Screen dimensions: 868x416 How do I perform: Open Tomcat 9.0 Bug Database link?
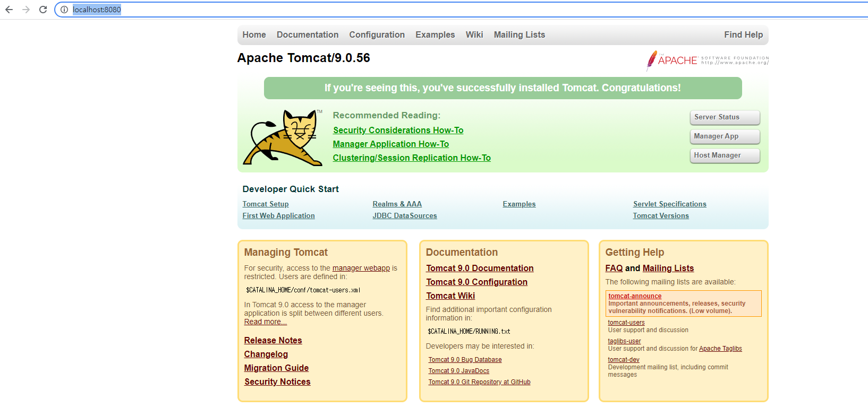click(x=465, y=360)
